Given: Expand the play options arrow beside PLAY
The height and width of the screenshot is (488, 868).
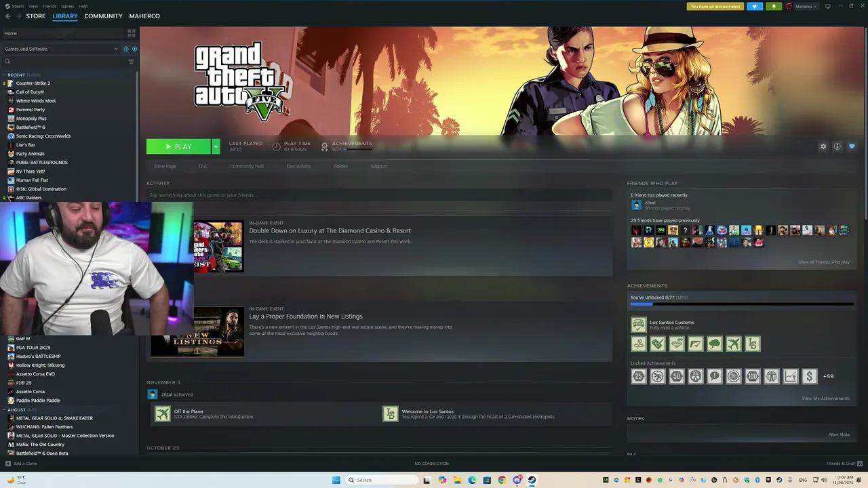Looking at the screenshot, I should point(216,146).
